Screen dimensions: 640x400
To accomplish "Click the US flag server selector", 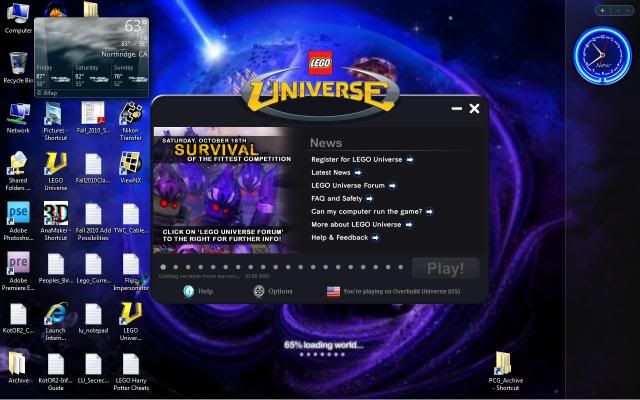I will [x=333, y=291].
